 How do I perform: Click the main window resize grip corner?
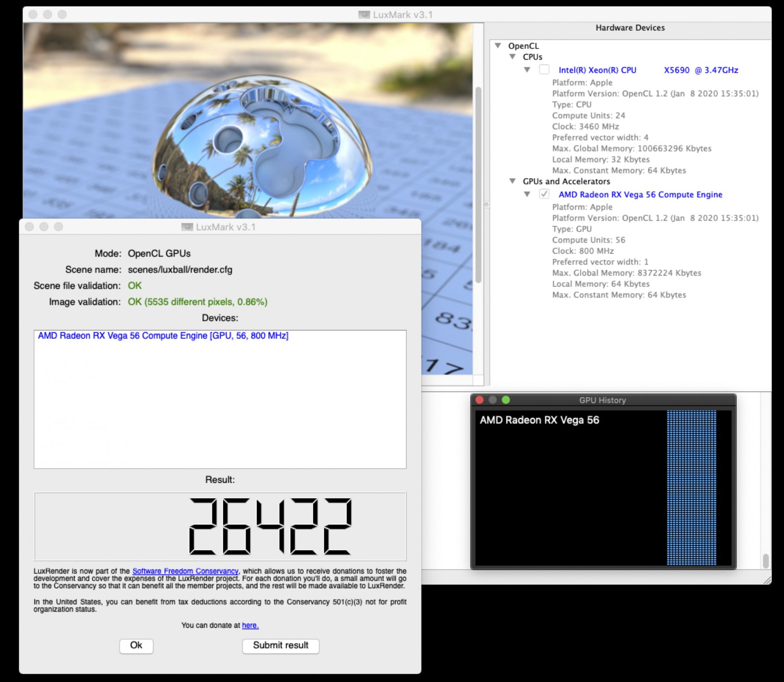[x=767, y=580]
